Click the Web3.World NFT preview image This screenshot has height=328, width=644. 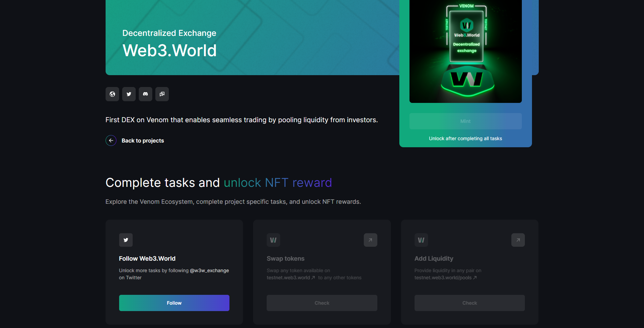465,51
